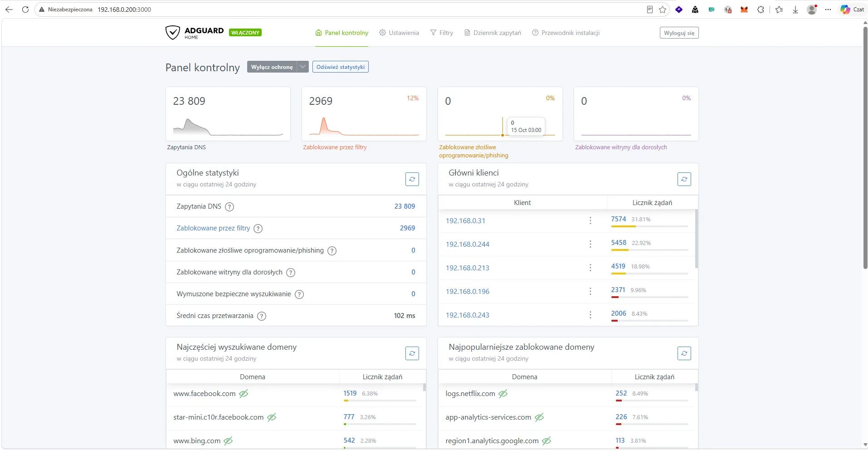
Task: Refresh Najczęściej wyszukiwane domeny panel
Action: pos(412,353)
